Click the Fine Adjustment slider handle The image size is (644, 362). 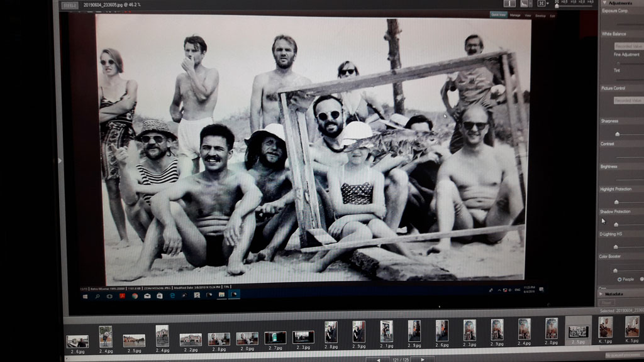pos(618,63)
